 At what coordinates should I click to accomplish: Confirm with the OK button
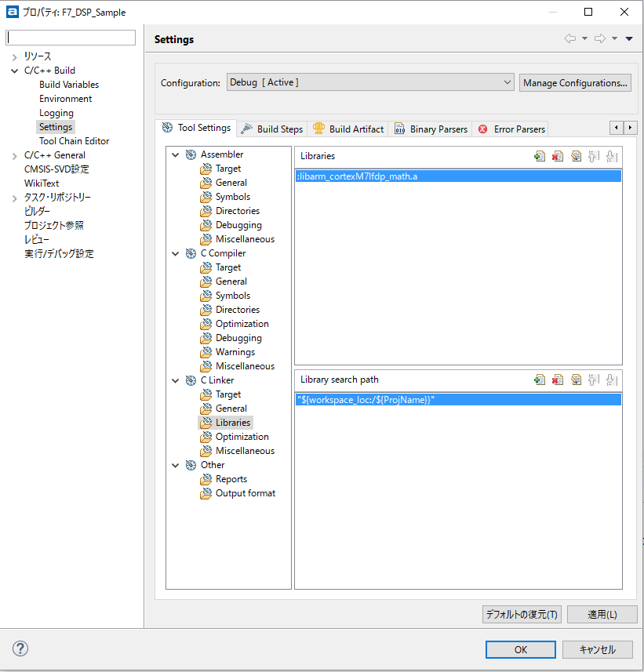point(521,650)
